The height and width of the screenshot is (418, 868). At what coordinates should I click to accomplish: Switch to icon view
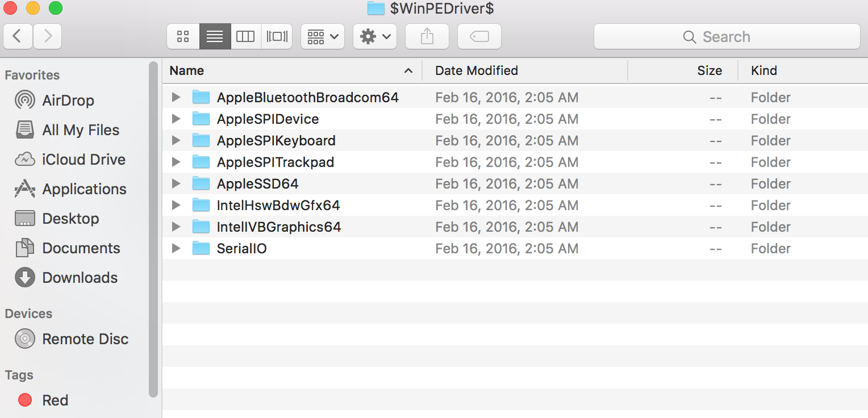coord(183,37)
